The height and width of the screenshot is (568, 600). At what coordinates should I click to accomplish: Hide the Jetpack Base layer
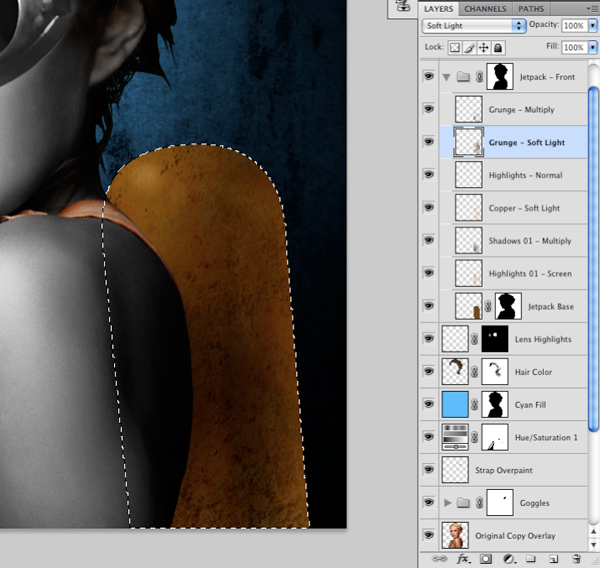[x=429, y=305]
